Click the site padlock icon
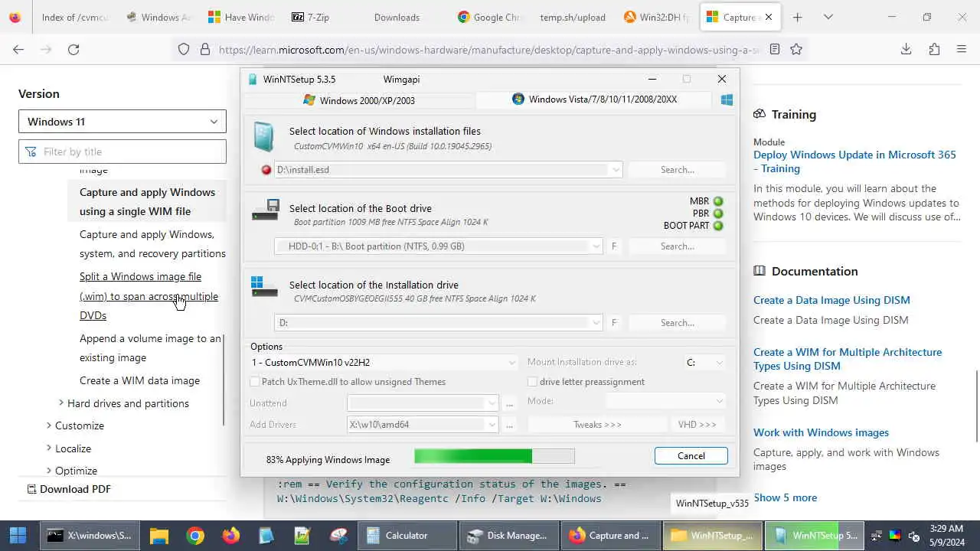Image resolution: width=980 pixels, height=551 pixels. coord(204,49)
